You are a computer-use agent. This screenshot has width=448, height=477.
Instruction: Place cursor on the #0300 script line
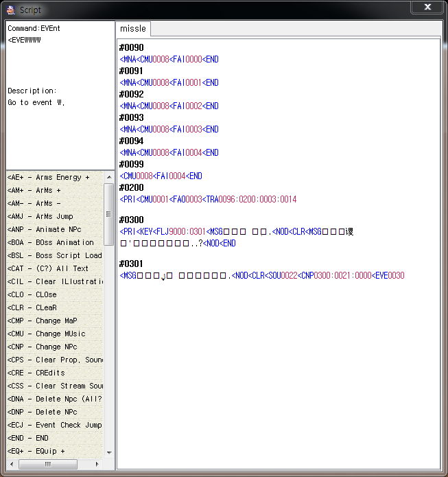(x=132, y=220)
